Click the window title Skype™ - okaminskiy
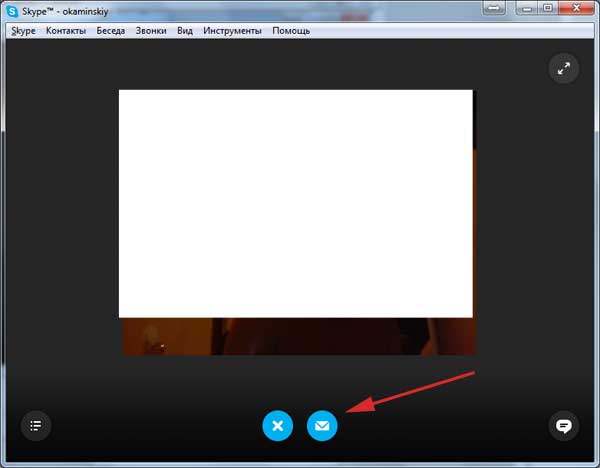Viewport: 600px width, 468px height. (x=68, y=11)
